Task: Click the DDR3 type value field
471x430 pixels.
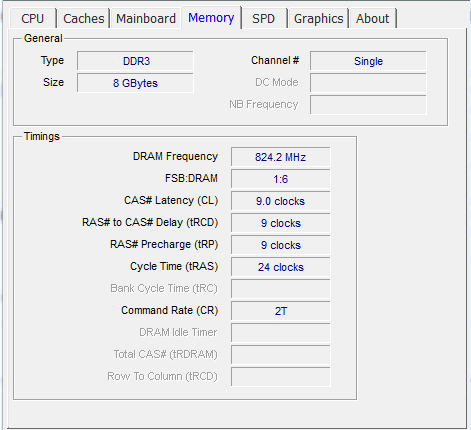Action: pos(135,61)
